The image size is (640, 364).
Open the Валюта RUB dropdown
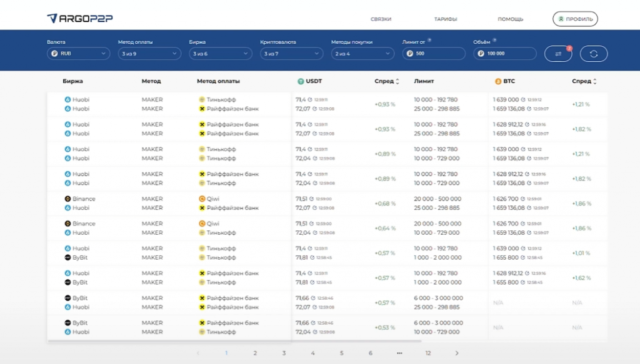[79, 54]
